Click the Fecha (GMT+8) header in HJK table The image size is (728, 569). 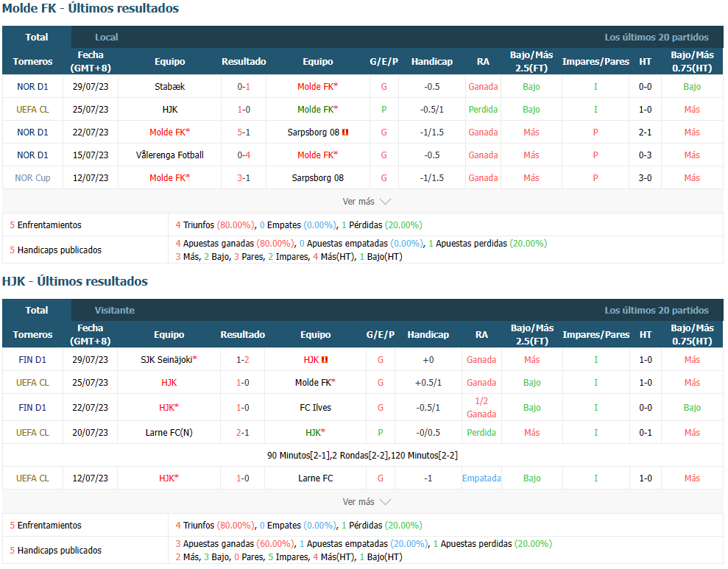[x=90, y=334]
